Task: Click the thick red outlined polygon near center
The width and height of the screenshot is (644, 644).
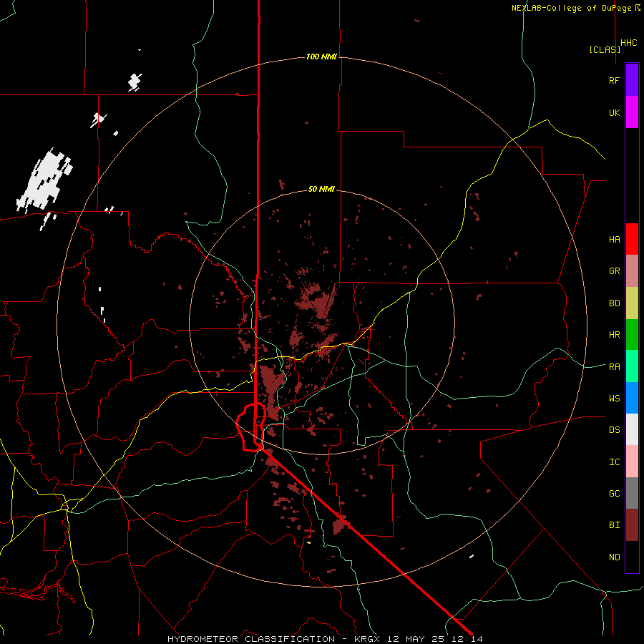Action: pyautogui.click(x=251, y=427)
